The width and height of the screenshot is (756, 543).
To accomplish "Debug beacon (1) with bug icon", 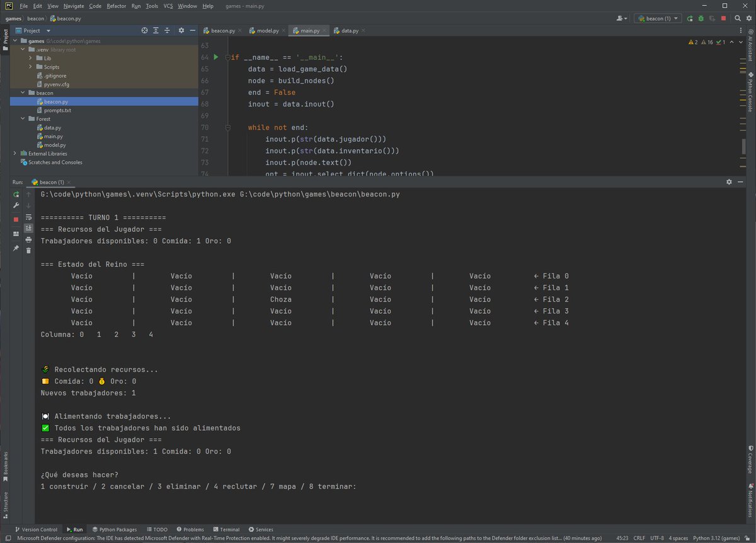I will 701,18.
